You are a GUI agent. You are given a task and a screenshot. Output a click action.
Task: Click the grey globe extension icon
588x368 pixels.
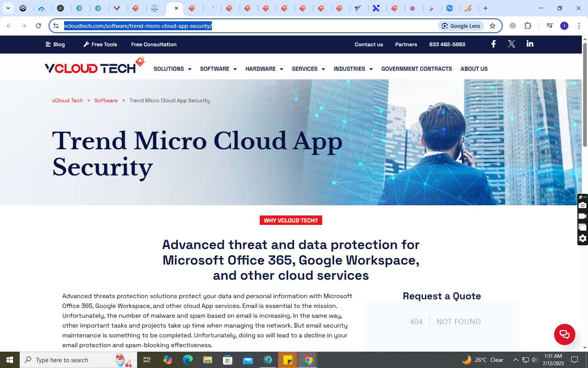click(512, 26)
